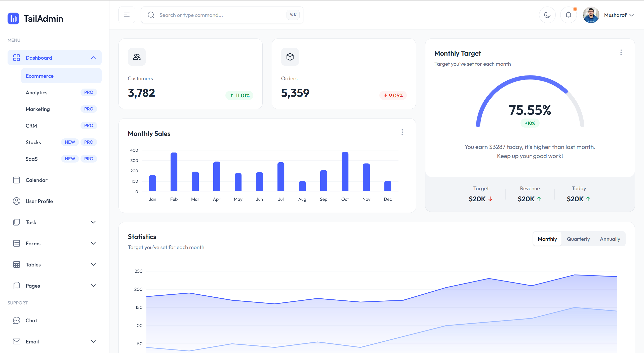Expand the Forms menu chevron
Viewport: 644px width, 353px height.
(x=93, y=243)
